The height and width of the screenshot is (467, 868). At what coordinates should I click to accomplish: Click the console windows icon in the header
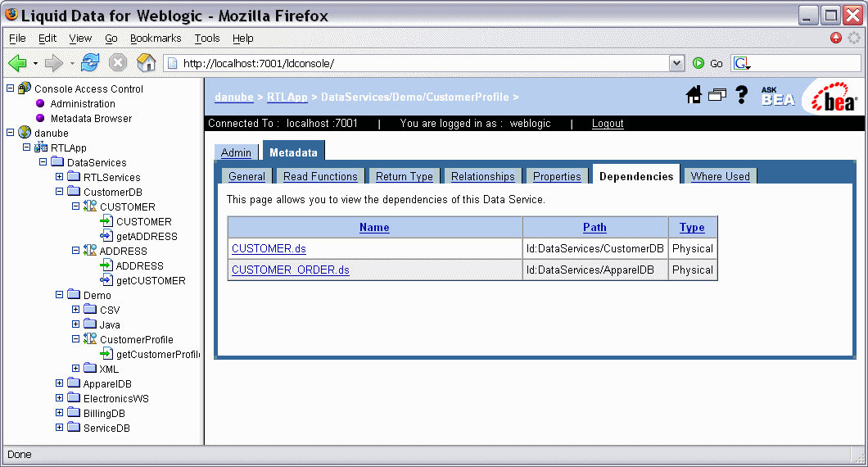(x=717, y=95)
